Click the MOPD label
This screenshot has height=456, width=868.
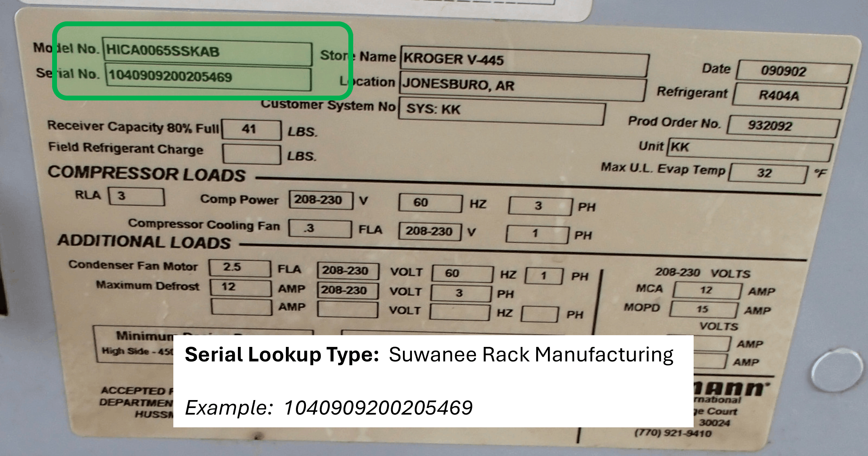(x=642, y=307)
